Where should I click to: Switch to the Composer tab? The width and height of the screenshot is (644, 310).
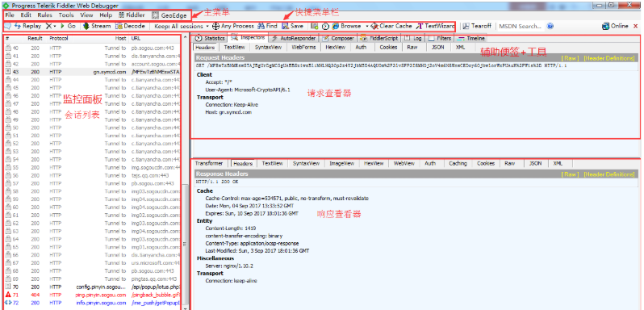[x=337, y=38]
